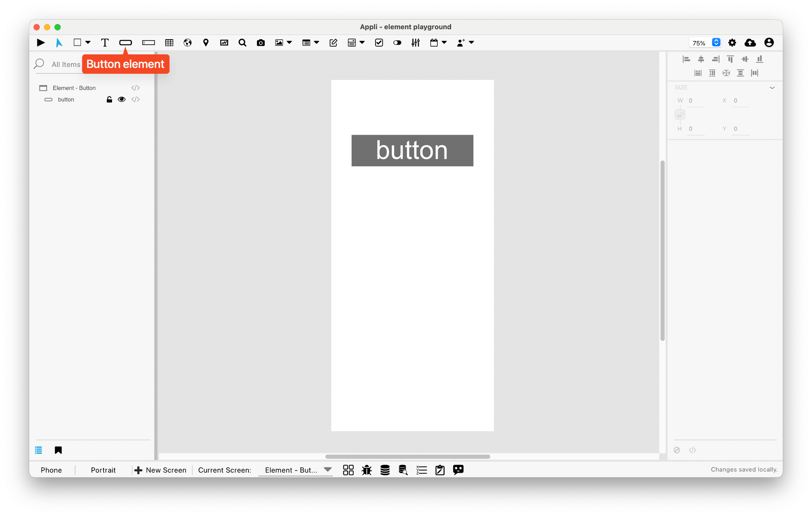Toggle the lock on button layer
Image resolution: width=812 pixels, height=516 pixels.
pyautogui.click(x=109, y=99)
